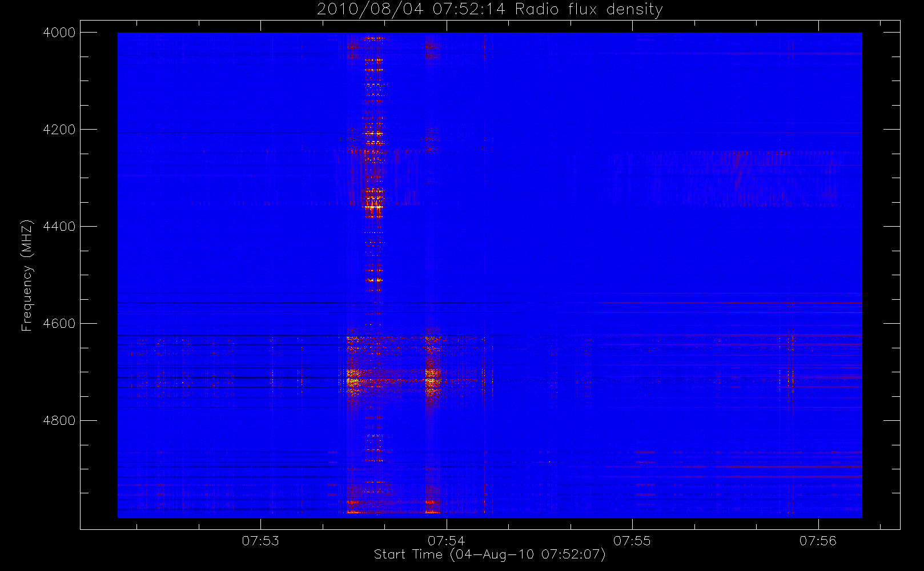The height and width of the screenshot is (571, 924).
Task: Click the 4800 frequency tick label
Action: click(59, 421)
